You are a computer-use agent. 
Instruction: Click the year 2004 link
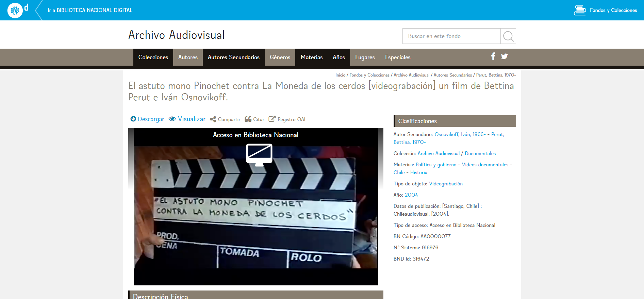[411, 195]
